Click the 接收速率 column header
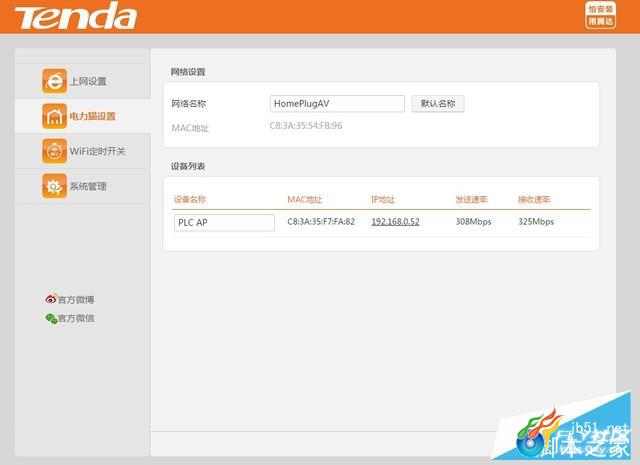The height and width of the screenshot is (465, 640). [534, 199]
